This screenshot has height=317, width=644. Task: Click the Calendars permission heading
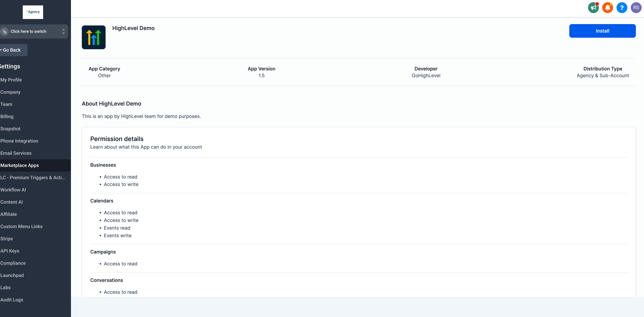(x=102, y=201)
